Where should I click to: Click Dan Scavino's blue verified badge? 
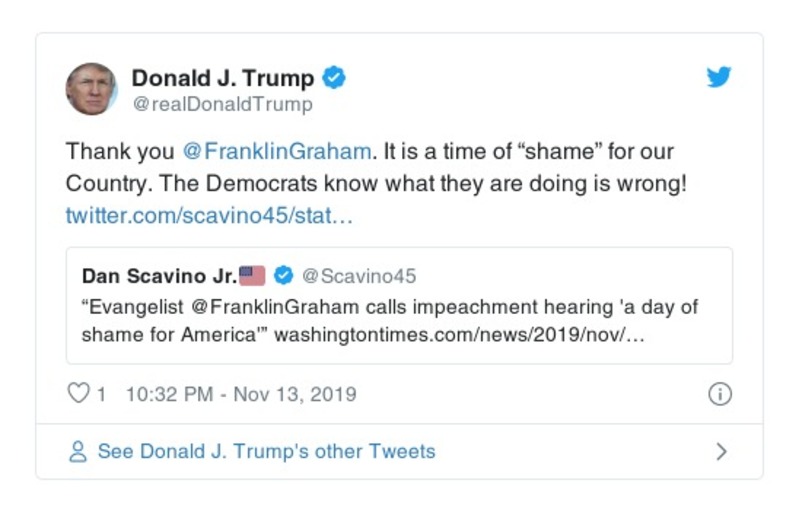coord(284,276)
